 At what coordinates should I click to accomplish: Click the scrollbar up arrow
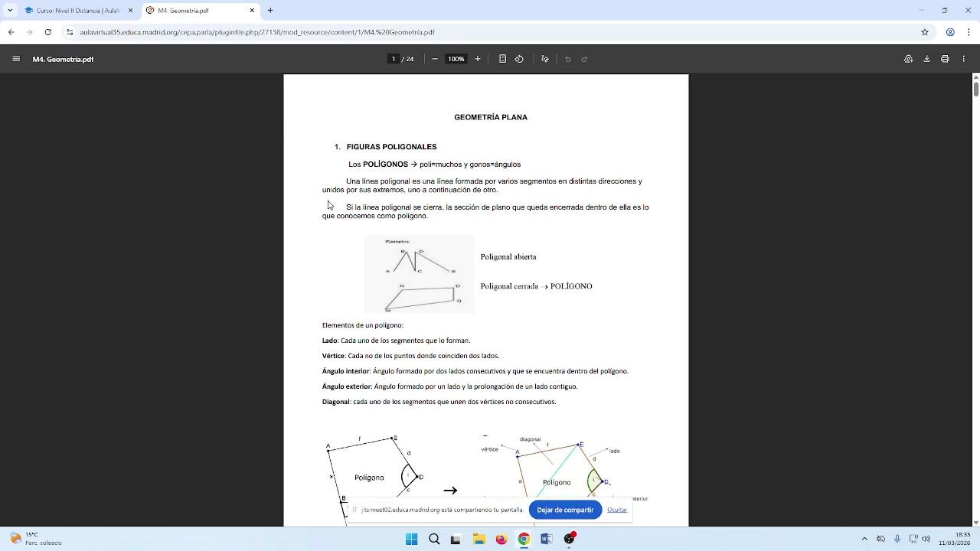point(975,77)
